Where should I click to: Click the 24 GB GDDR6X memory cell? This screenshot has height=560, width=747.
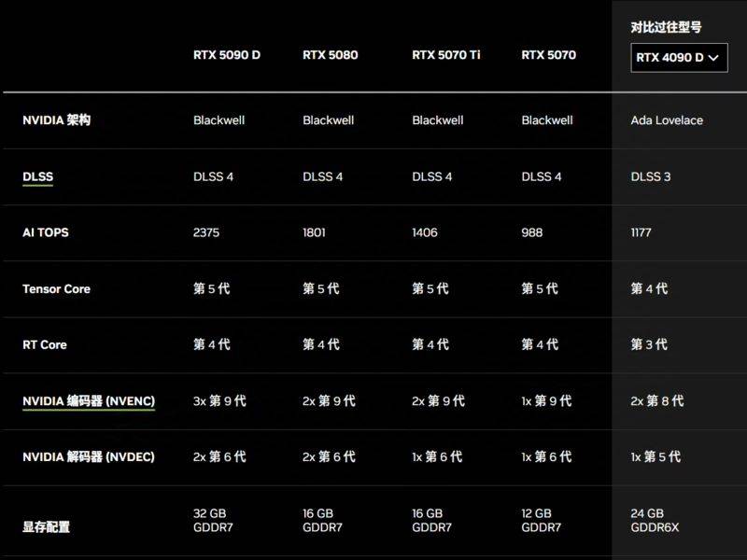pyautogui.click(x=655, y=521)
